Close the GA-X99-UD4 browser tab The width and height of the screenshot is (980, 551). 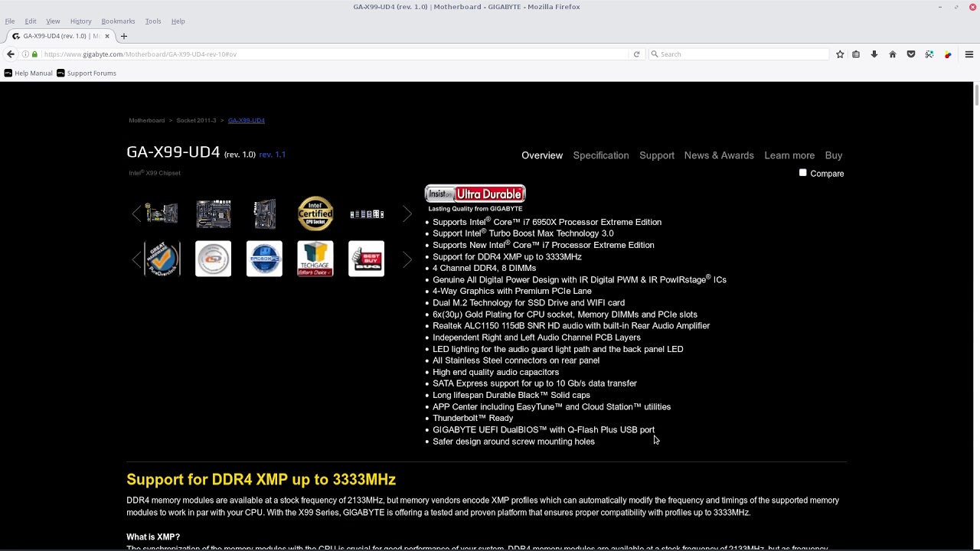107,36
